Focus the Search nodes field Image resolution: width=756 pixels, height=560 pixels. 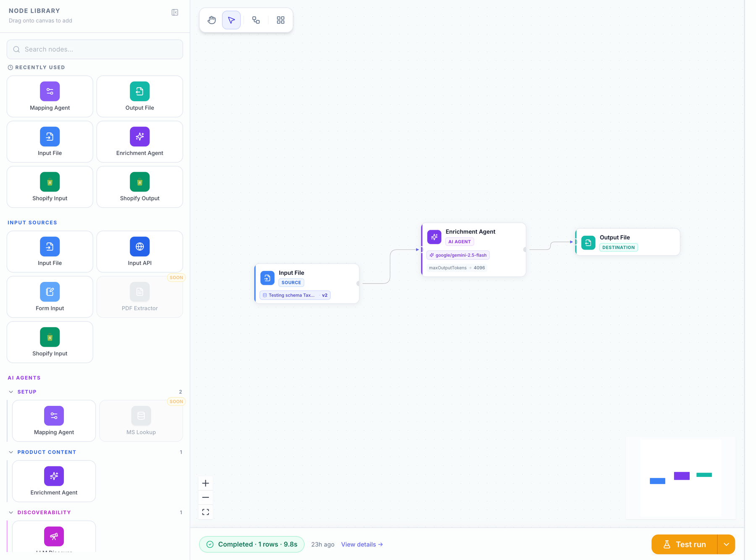(95, 50)
